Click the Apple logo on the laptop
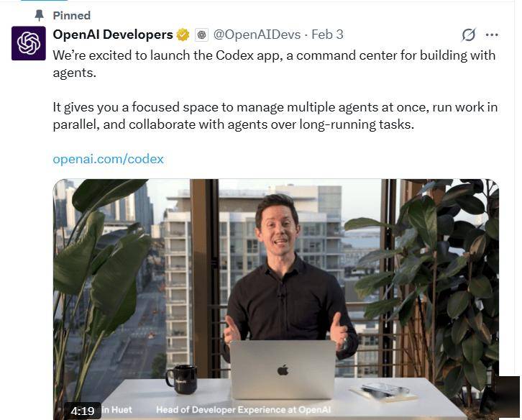Viewport: 522px width, 420px height. pos(283,370)
